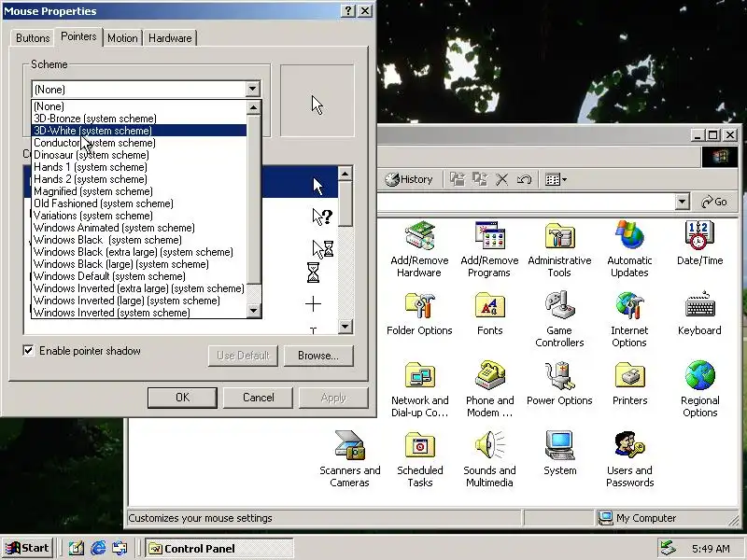This screenshot has height=560, width=747.
Task: Click Control Panel taskbar button
Action: [219, 549]
